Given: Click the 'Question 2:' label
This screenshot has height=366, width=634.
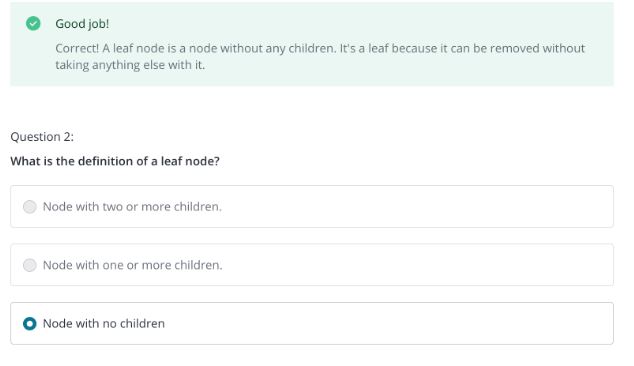Looking at the screenshot, I should coord(42,137).
